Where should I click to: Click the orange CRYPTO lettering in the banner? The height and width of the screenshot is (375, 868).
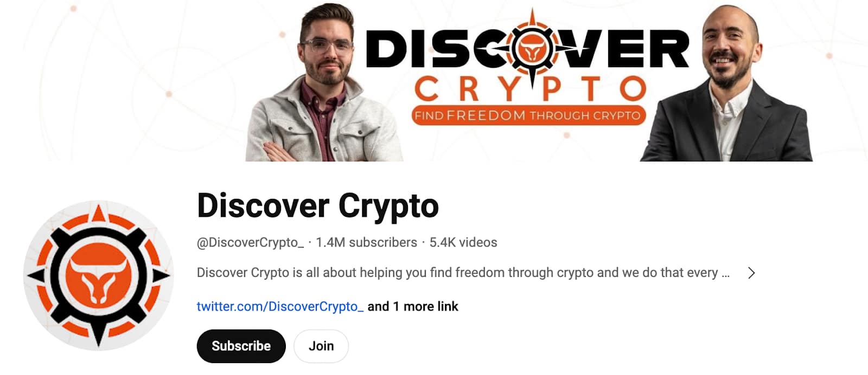tap(531, 88)
